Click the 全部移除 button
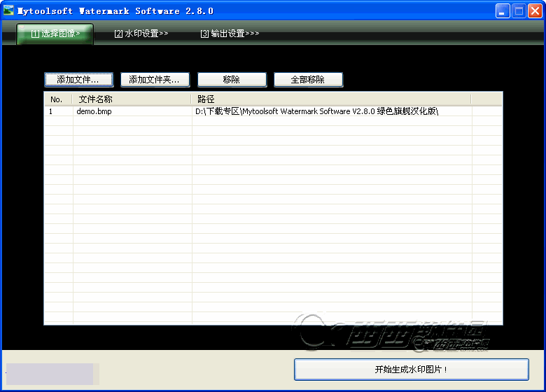 308,80
